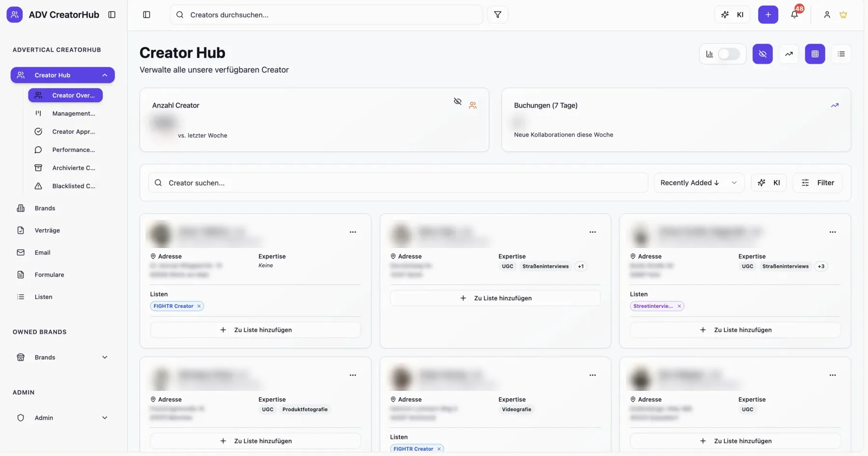Open the Email sidebar entry
This screenshot has height=456, width=868.
[x=63, y=252]
